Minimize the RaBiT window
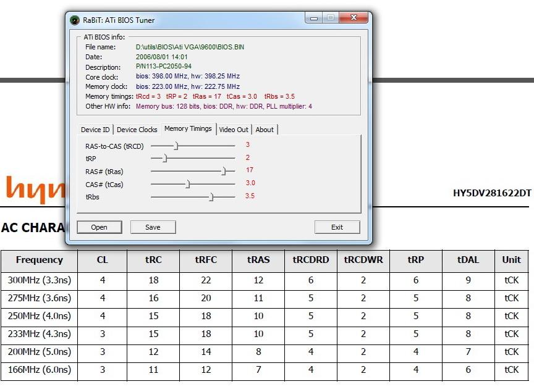This screenshot has width=534, height=392. 314,18
